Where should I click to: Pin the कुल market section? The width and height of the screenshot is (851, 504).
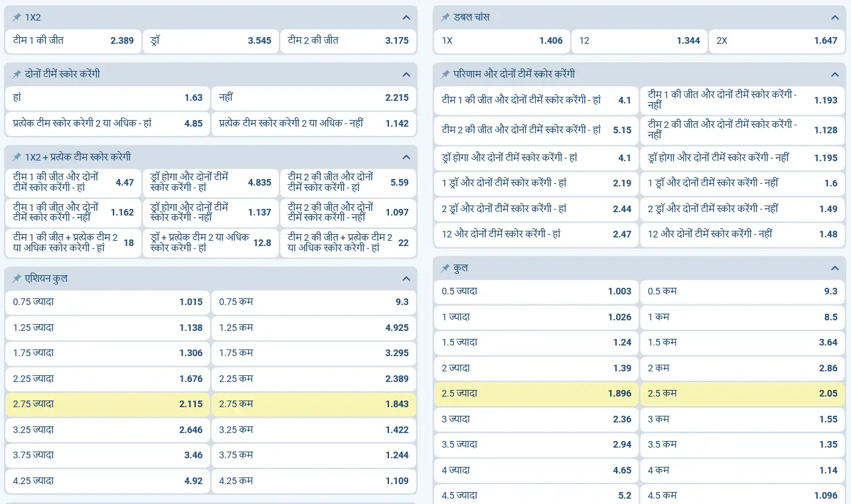[445, 269]
